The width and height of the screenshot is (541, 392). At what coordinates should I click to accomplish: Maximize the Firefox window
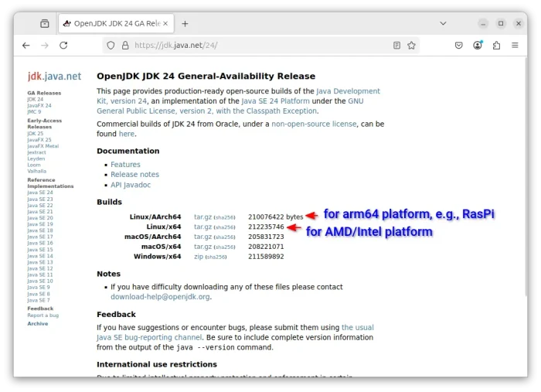[501, 23]
